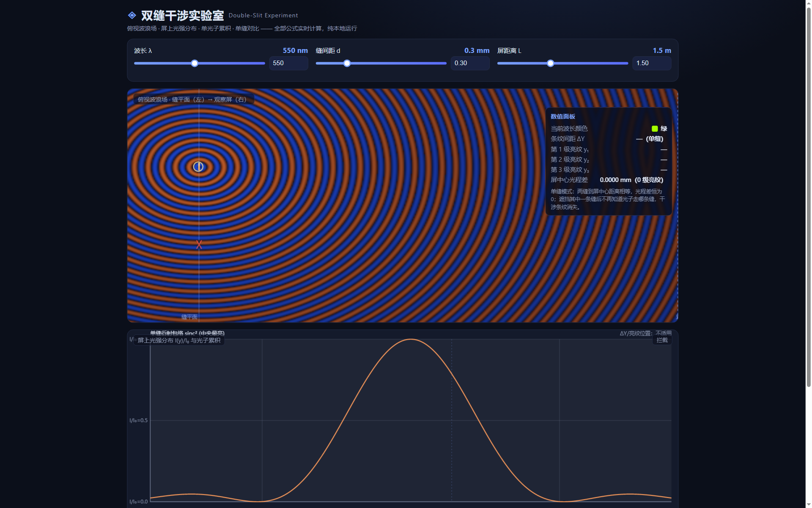Click the 1.5 m screen distance readout

click(662, 50)
